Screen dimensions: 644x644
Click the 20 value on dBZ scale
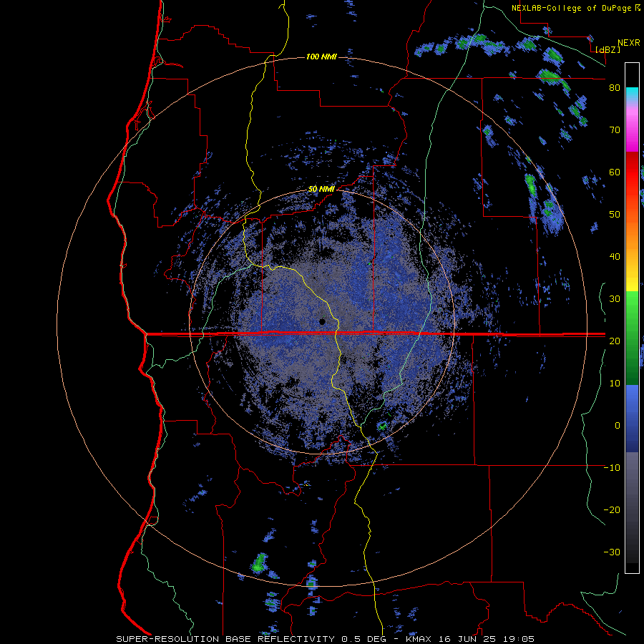click(x=615, y=341)
